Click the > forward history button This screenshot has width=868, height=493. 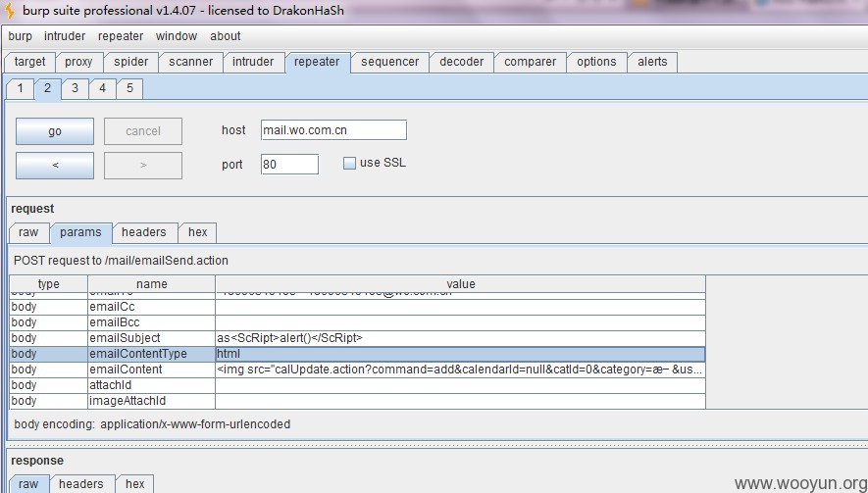click(x=143, y=166)
